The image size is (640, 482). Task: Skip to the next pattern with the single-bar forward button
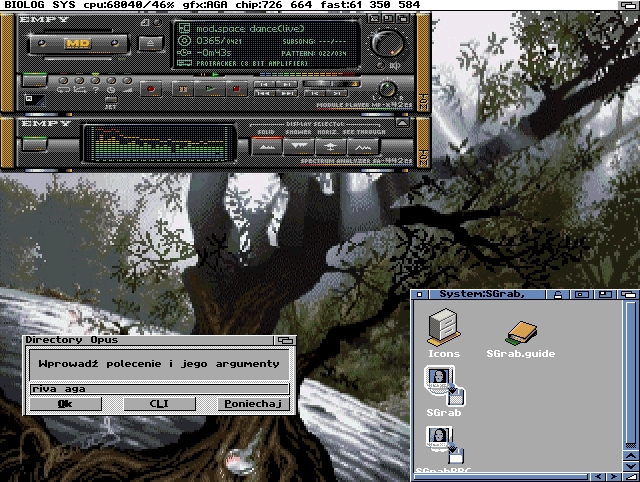pyautogui.click(x=286, y=84)
